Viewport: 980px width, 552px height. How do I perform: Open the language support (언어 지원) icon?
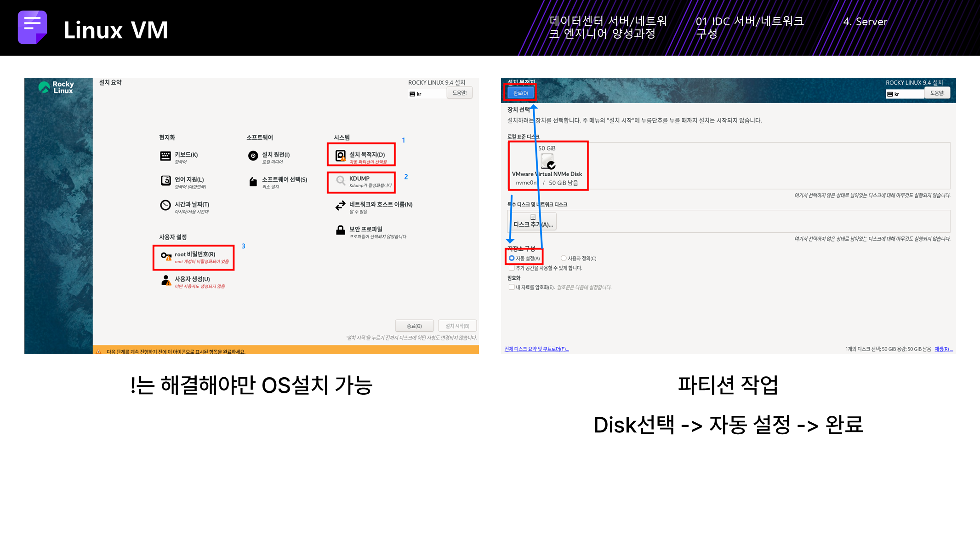pos(165,181)
